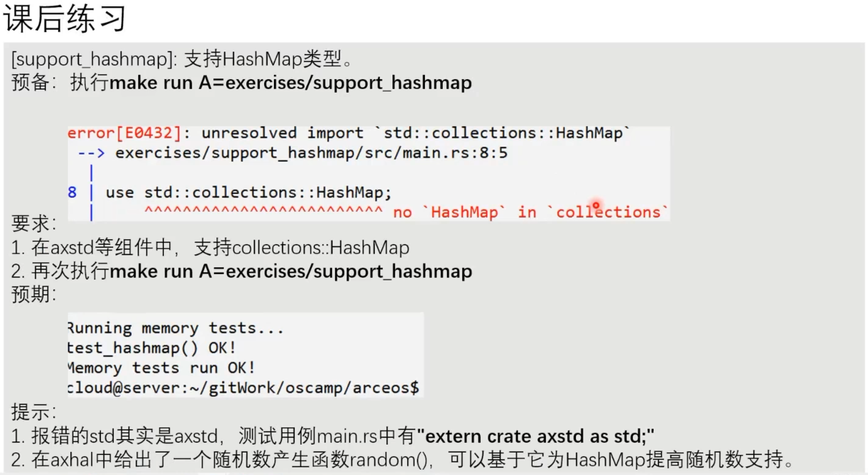Click the red laser pointer dot

596,206
